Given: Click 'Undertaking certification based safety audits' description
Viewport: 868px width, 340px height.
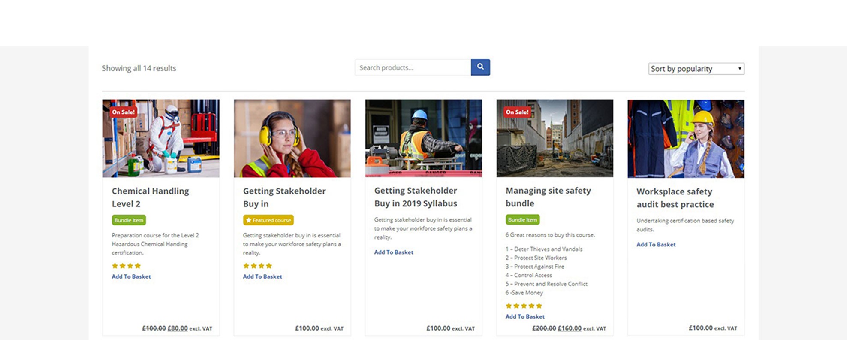Looking at the screenshot, I should pos(685,225).
